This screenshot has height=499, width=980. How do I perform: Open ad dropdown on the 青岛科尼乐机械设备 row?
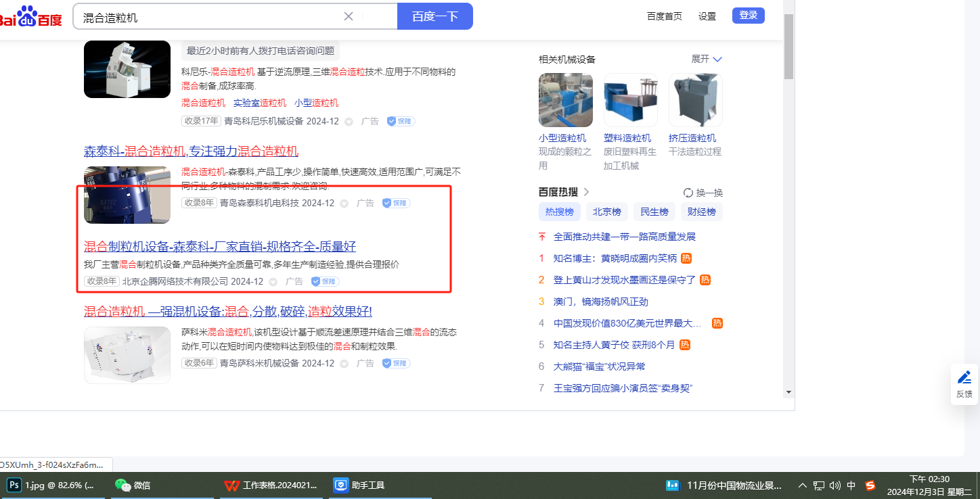[349, 122]
